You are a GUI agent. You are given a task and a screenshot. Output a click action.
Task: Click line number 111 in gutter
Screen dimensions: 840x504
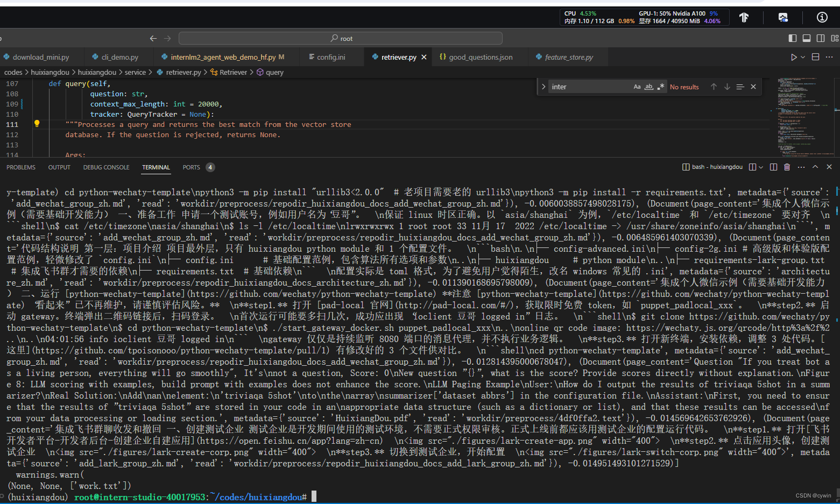(x=12, y=124)
